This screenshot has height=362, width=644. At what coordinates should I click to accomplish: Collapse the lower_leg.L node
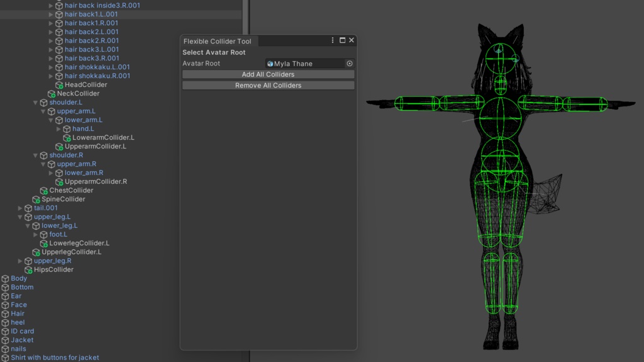pos(28,226)
